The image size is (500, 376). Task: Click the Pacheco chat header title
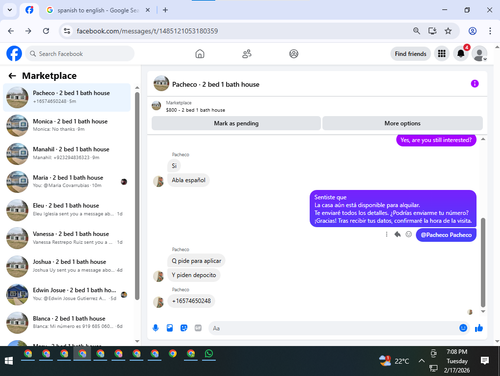[215, 84]
